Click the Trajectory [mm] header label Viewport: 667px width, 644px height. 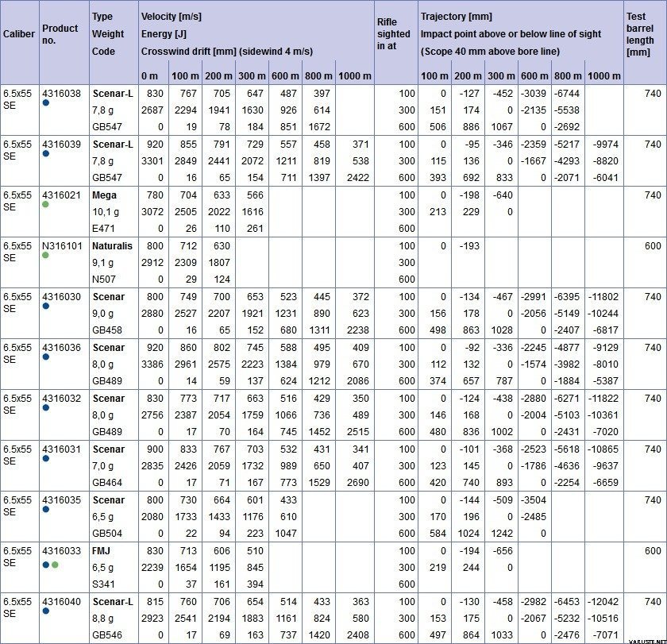pyautogui.click(x=457, y=17)
